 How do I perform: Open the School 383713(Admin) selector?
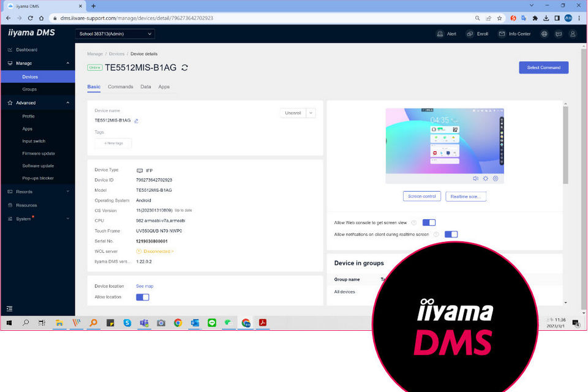pos(115,34)
